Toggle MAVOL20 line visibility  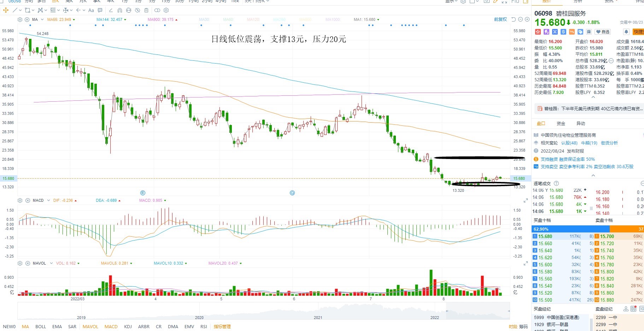point(225,263)
